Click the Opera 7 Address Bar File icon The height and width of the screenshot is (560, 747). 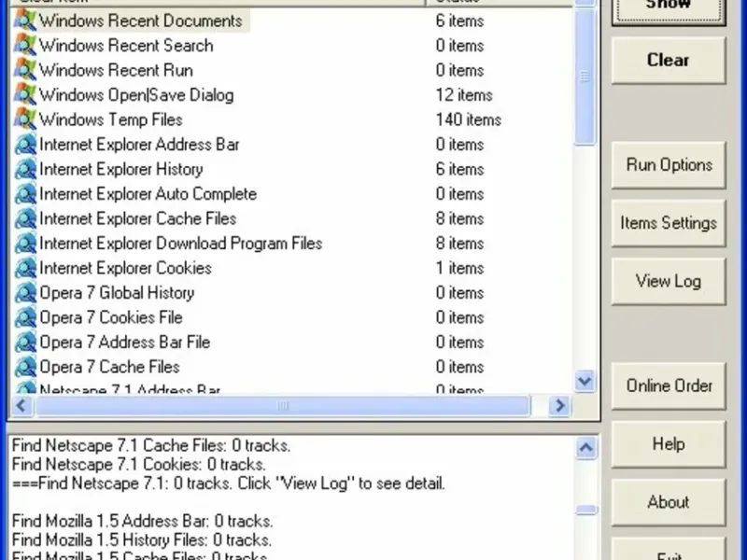pos(25,343)
